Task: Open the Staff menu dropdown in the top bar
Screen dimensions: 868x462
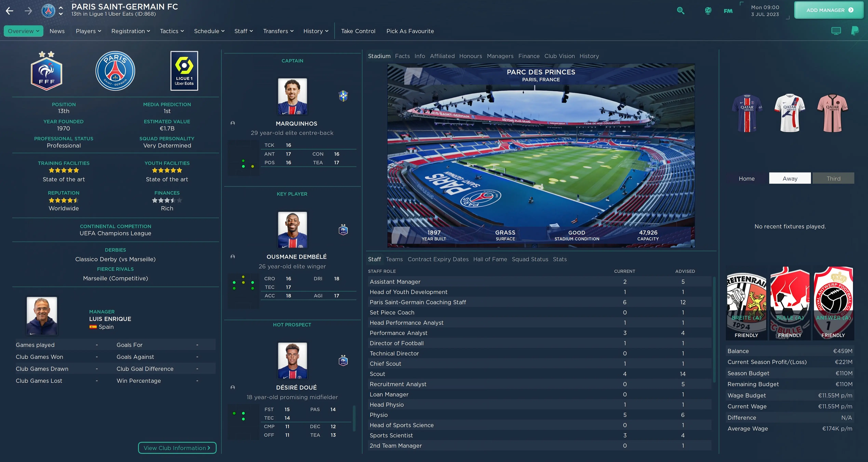Action: (244, 31)
